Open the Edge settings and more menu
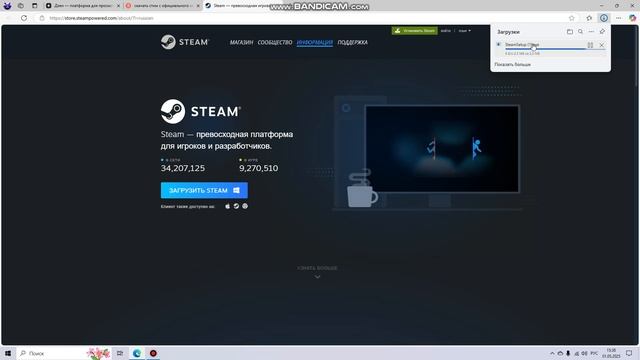The height and width of the screenshot is (360, 640). 619,18
